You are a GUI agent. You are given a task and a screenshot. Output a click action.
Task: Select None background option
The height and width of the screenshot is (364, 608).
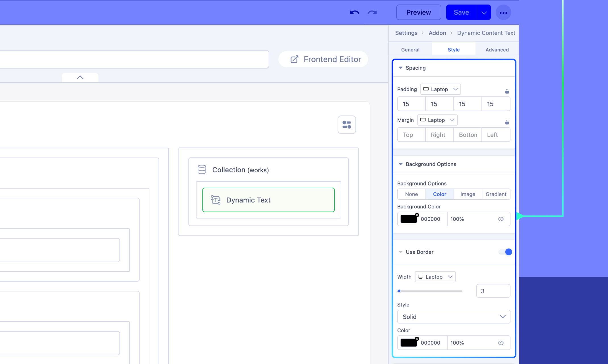pyautogui.click(x=411, y=194)
